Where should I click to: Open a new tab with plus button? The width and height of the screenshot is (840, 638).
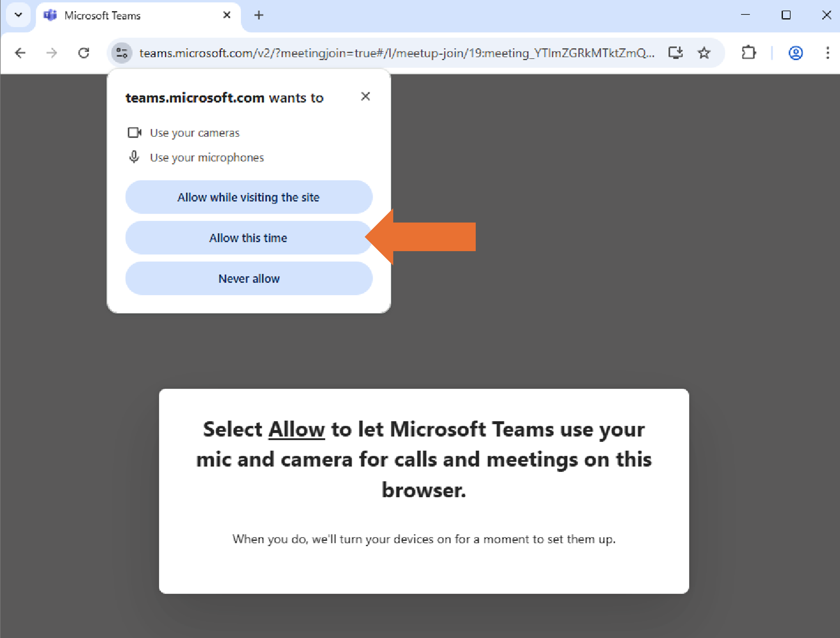click(x=258, y=15)
